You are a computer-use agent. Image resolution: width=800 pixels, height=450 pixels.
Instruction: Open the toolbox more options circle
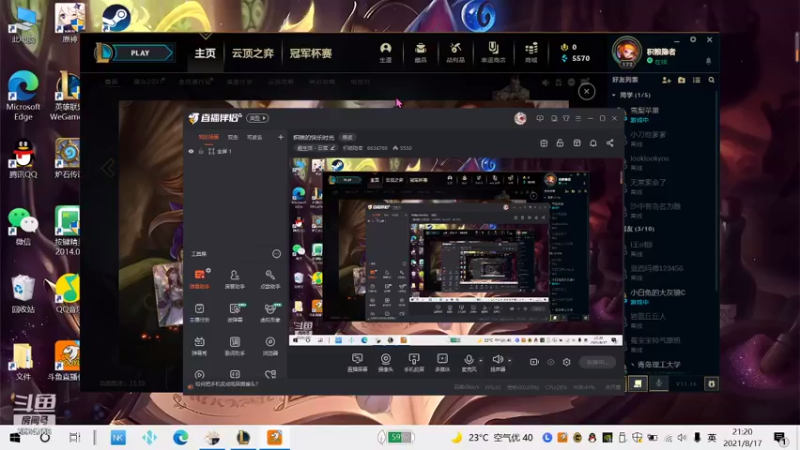pos(276,254)
